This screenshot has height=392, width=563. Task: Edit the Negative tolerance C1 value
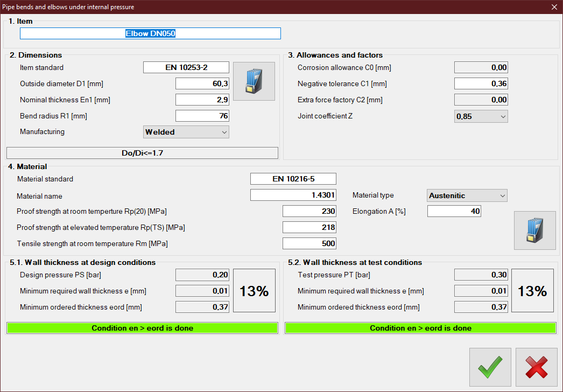481,84
